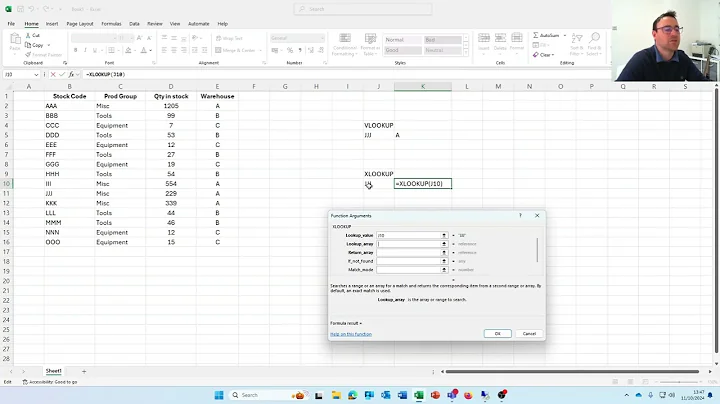The image size is (720, 404).
Task: Click the AutoSum sigma icon
Action: click(x=535, y=35)
